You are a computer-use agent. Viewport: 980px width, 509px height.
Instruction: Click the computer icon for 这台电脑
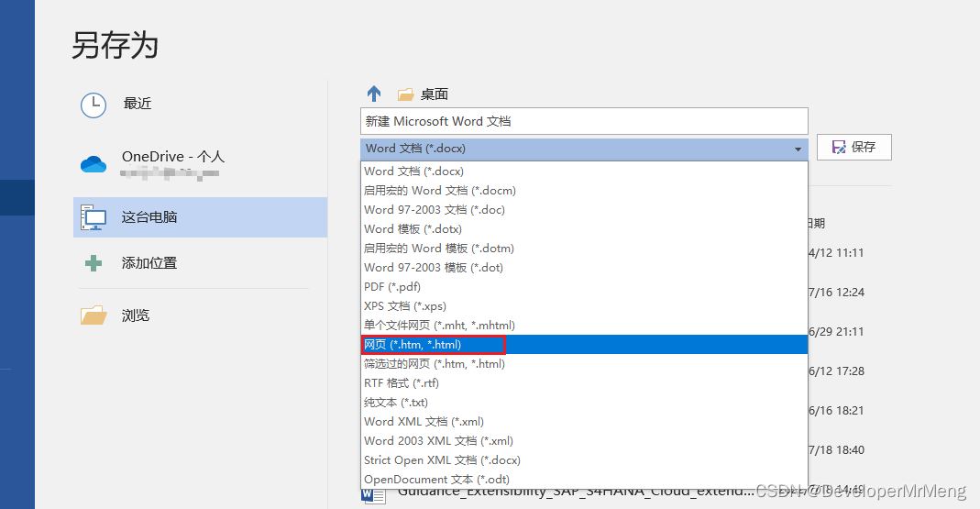point(94,217)
